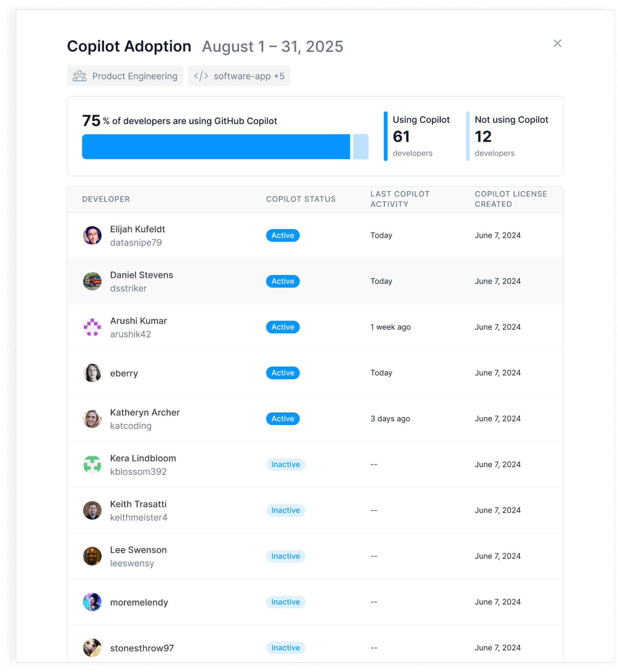
Task: Click the Using Copilot 61 developers stat
Action: click(x=420, y=136)
